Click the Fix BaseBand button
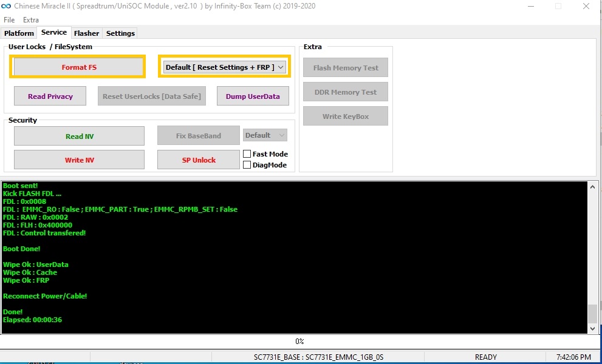The image size is (602, 364). [x=199, y=135]
